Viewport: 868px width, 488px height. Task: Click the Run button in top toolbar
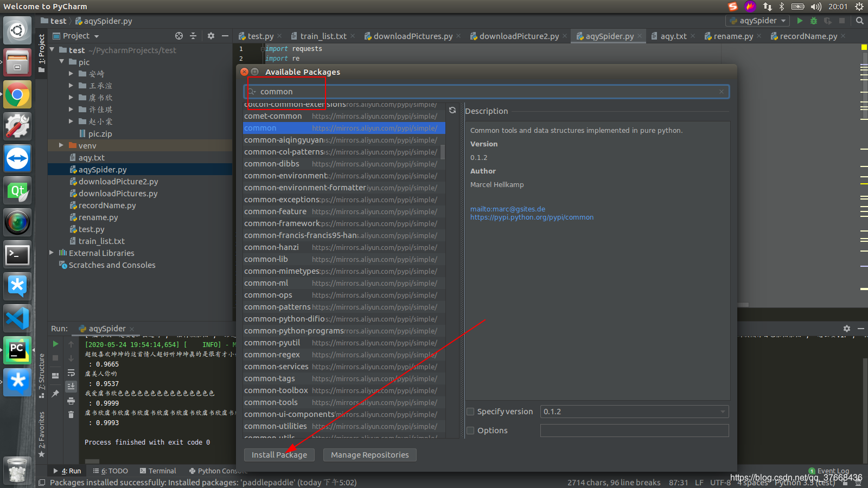[800, 21]
